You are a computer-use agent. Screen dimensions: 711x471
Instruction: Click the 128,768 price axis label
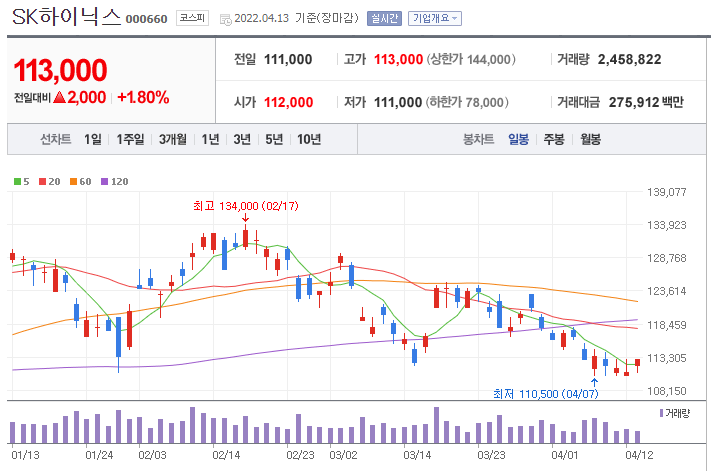[x=667, y=258]
